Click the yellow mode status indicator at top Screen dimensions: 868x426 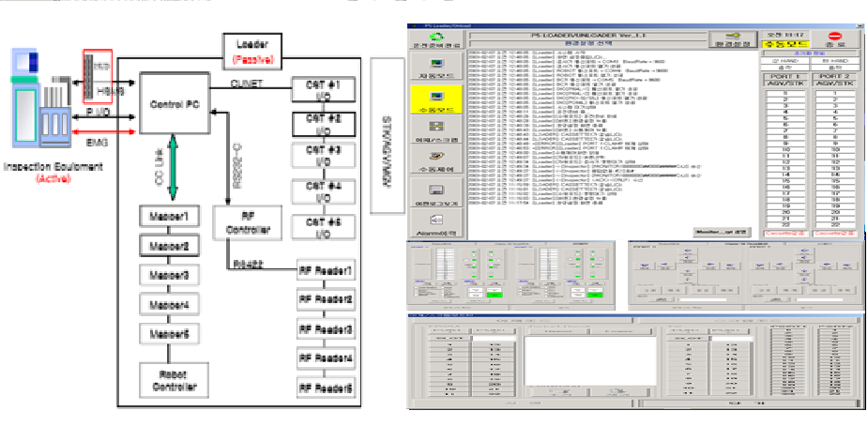coord(778,41)
